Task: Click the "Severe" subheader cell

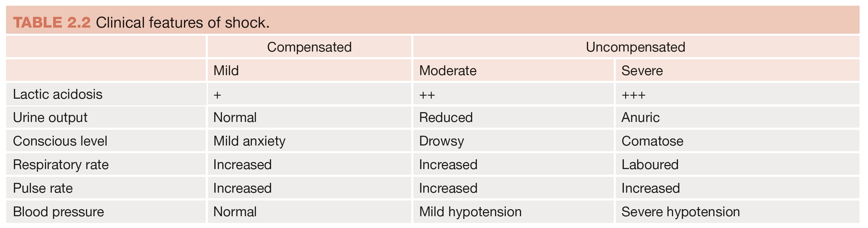Action: pyautogui.click(x=642, y=70)
